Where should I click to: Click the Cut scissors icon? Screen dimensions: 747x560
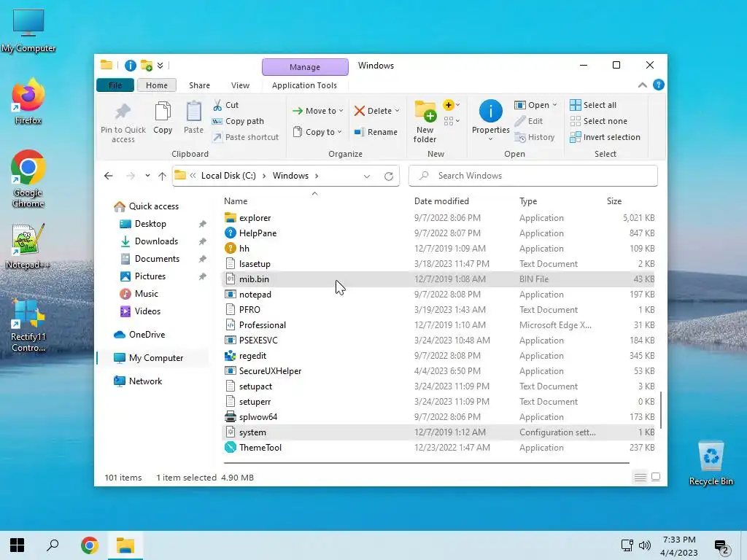click(217, 105)
